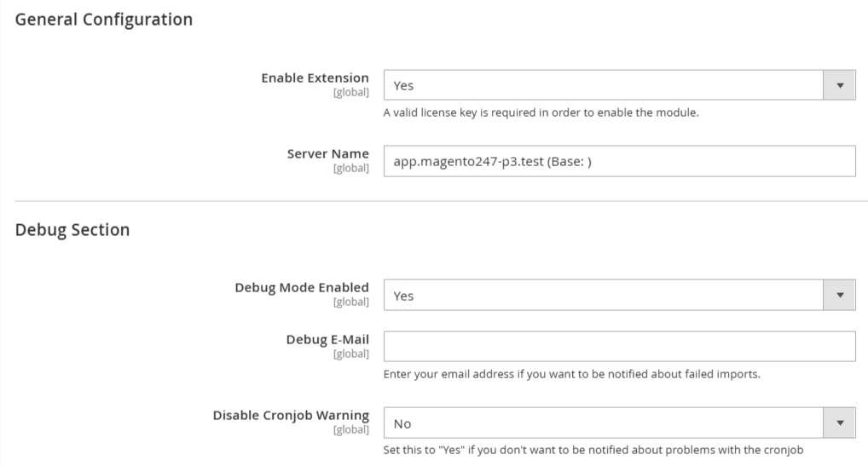Screen dimensions: 868x466
Task: Click the Server Name field label
Action: (x=327, y=153)
